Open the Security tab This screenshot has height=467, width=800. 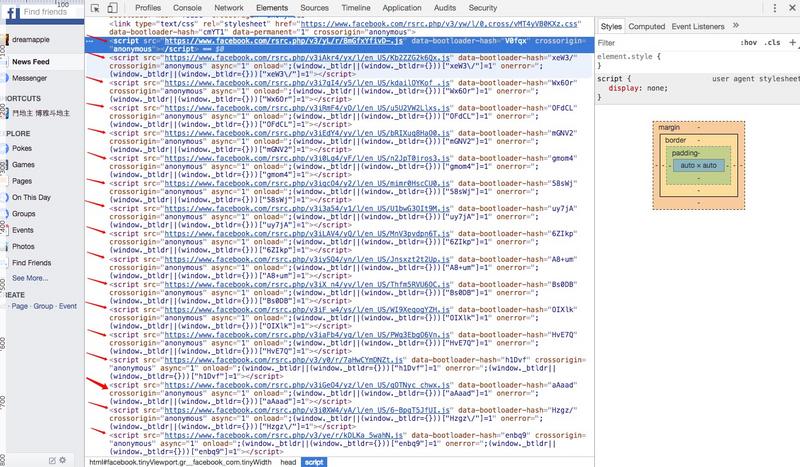tap(483, 8)
